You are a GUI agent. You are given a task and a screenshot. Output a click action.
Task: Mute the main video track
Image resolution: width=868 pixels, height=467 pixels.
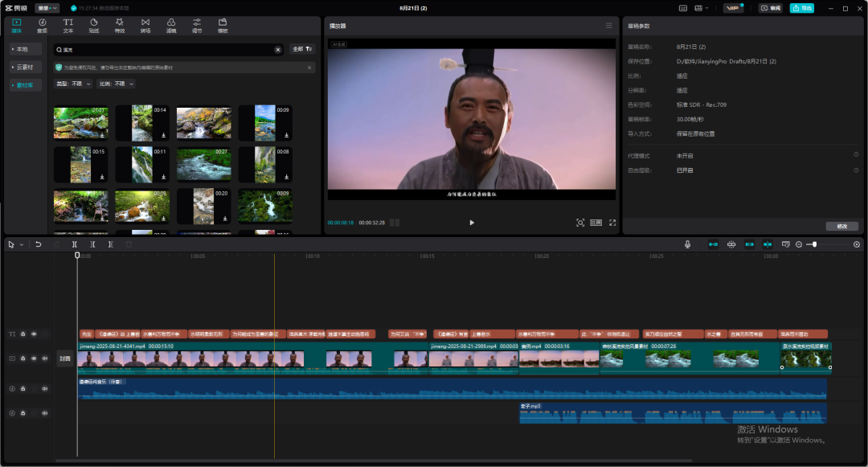point(45,358)
